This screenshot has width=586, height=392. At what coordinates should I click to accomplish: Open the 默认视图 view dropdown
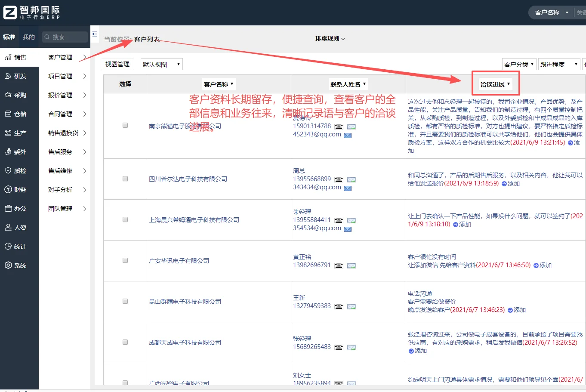[x=162, y=65]
